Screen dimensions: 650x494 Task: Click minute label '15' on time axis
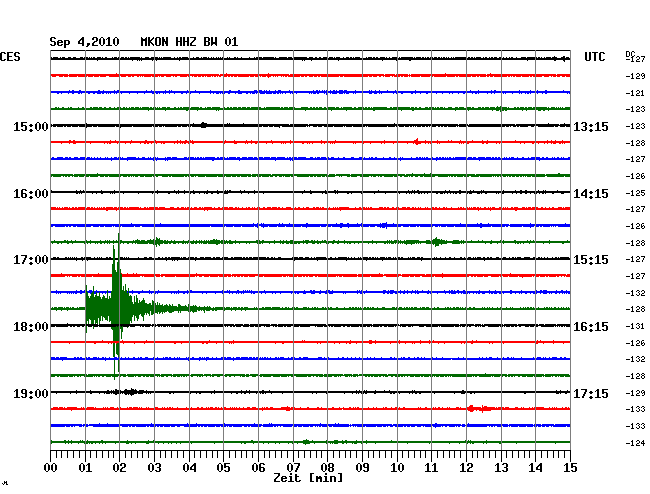(570, 467)
